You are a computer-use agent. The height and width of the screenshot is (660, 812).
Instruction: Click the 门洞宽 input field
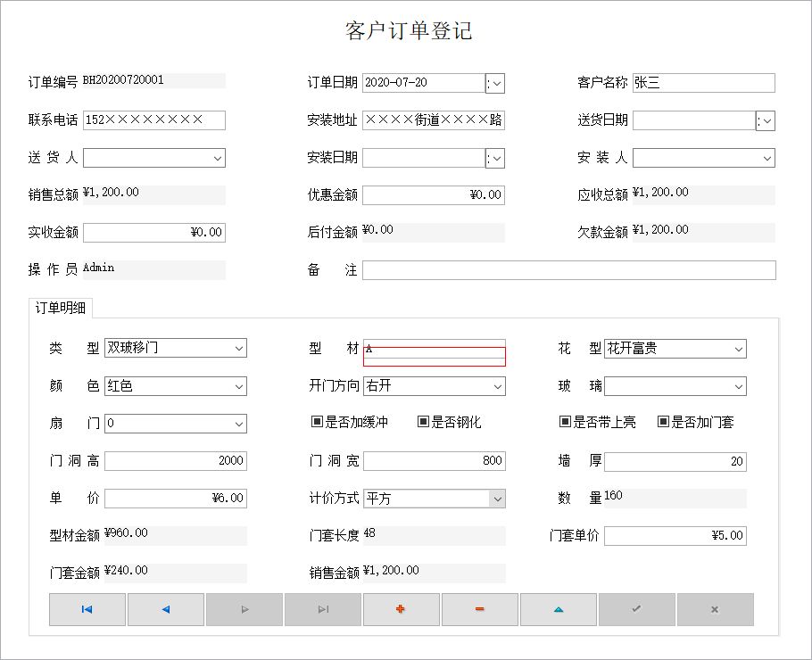(434, 461)
